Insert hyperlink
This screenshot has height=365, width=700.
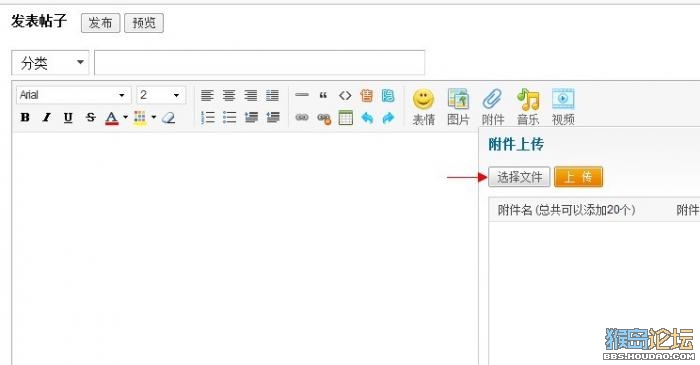click(302, 118)
